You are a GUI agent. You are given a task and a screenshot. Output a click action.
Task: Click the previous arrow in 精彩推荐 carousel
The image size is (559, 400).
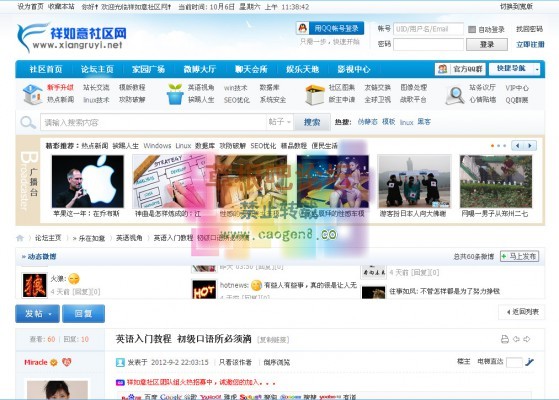click(518, 145)
